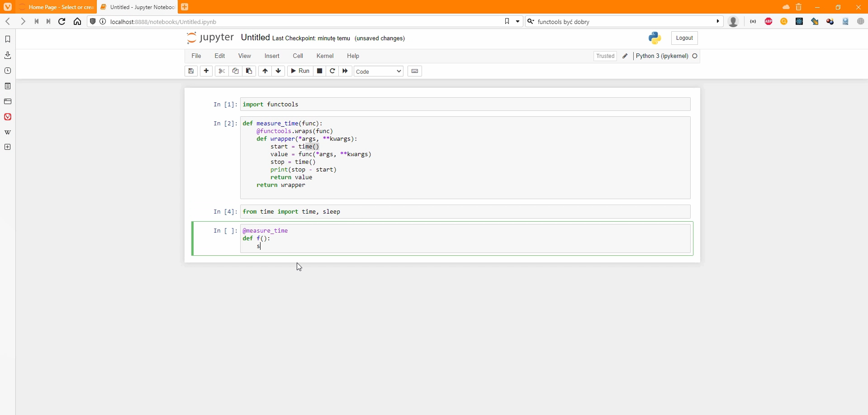
Task: Open the cell type Code dropdown
Action: pyautogui.click(x=379, y=72)
